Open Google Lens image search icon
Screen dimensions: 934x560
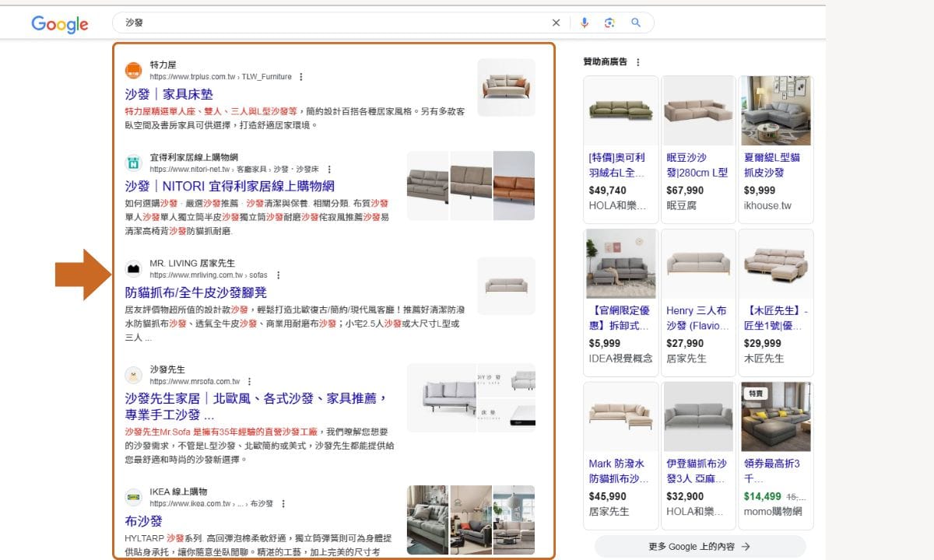tap(609, 23)
